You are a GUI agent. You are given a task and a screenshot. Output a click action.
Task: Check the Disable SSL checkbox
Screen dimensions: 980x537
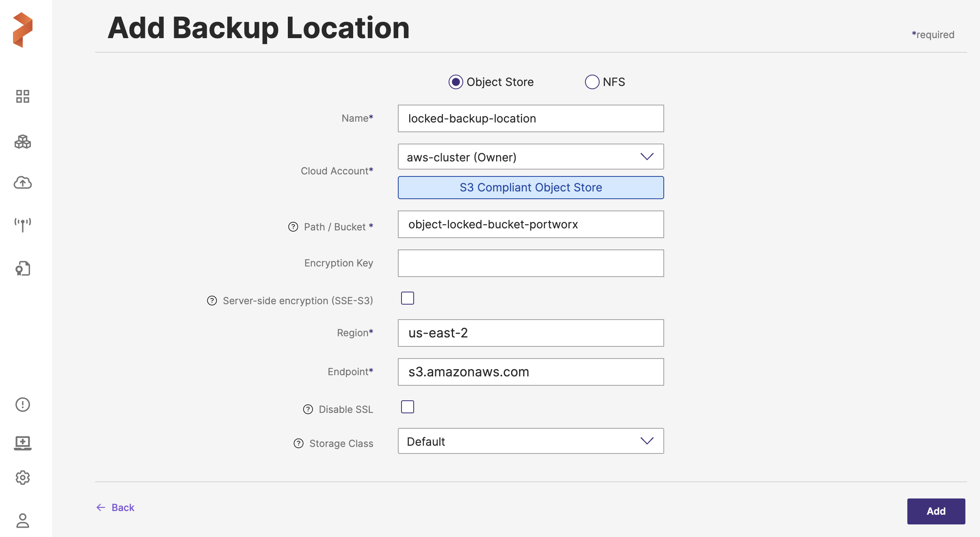(407, 407)
